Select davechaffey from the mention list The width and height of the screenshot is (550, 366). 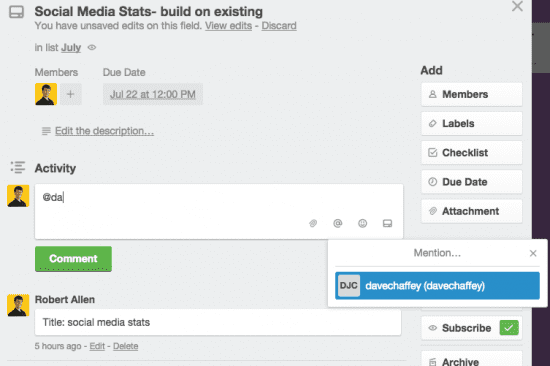pyautogui.click(x=437, y=286)
